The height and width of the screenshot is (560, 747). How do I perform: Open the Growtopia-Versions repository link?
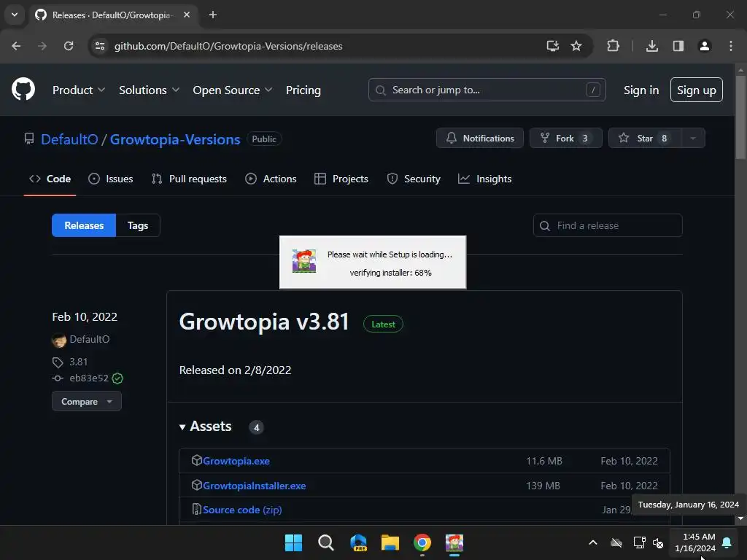pos(175,139)
